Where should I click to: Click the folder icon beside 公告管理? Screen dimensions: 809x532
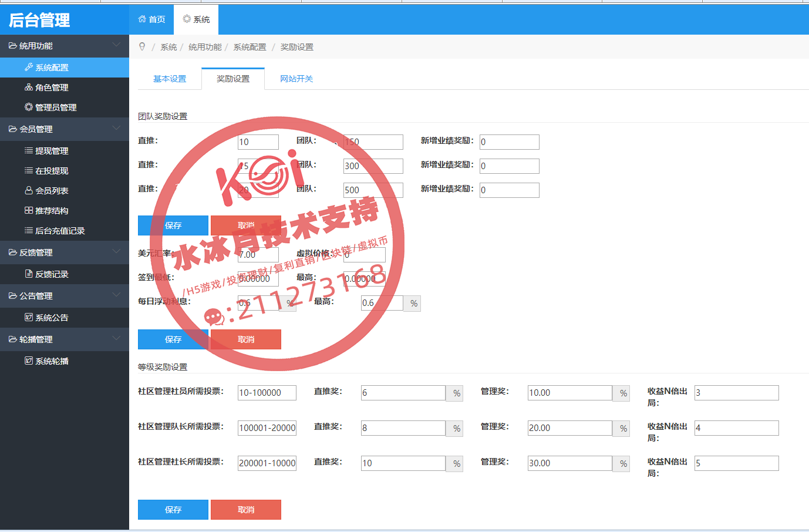[x=12, y=296]
